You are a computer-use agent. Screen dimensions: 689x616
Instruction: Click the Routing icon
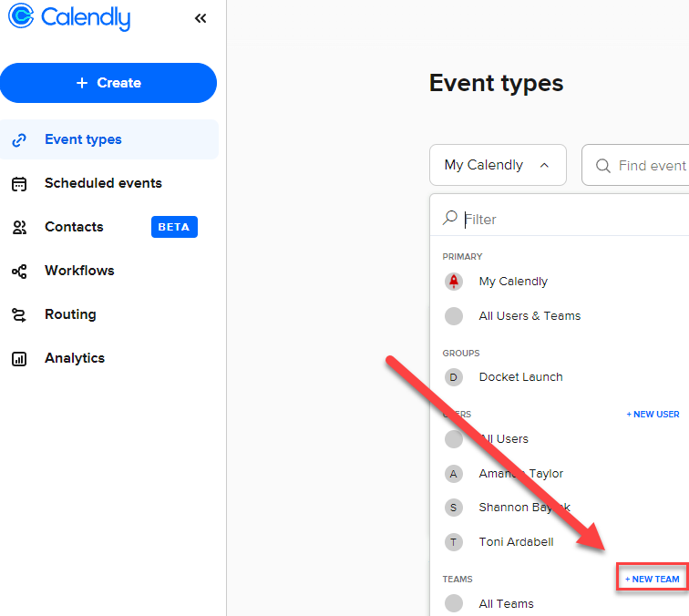19,314
